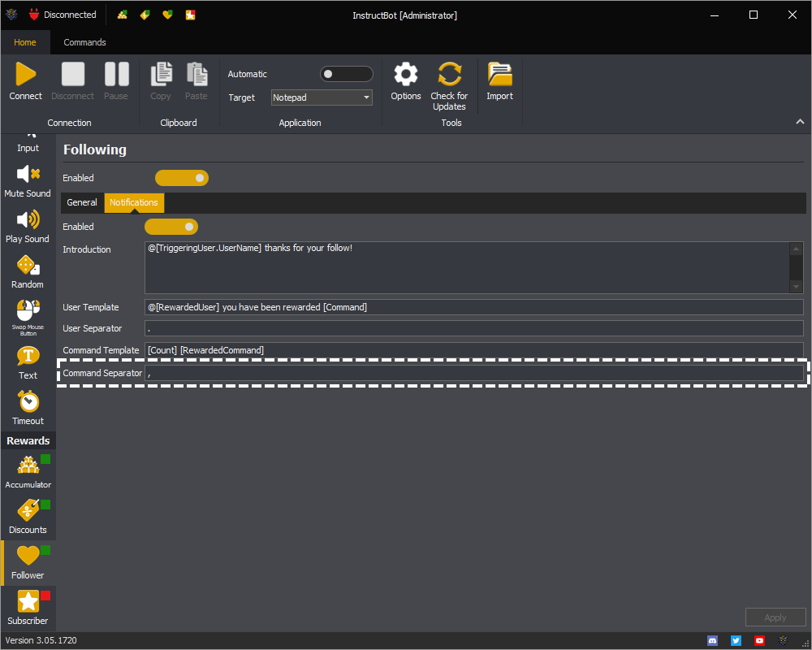Open Options gear icon
This screenshot has width=812, height=650.
pyautogui.click(x=405, y=74)
